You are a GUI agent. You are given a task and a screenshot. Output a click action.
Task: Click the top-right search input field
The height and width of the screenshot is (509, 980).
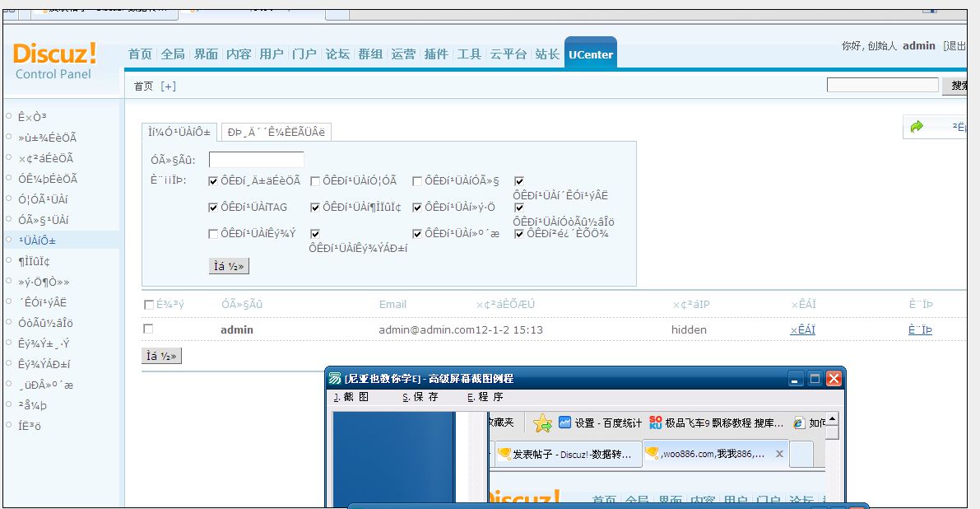[x=883, y=85]
